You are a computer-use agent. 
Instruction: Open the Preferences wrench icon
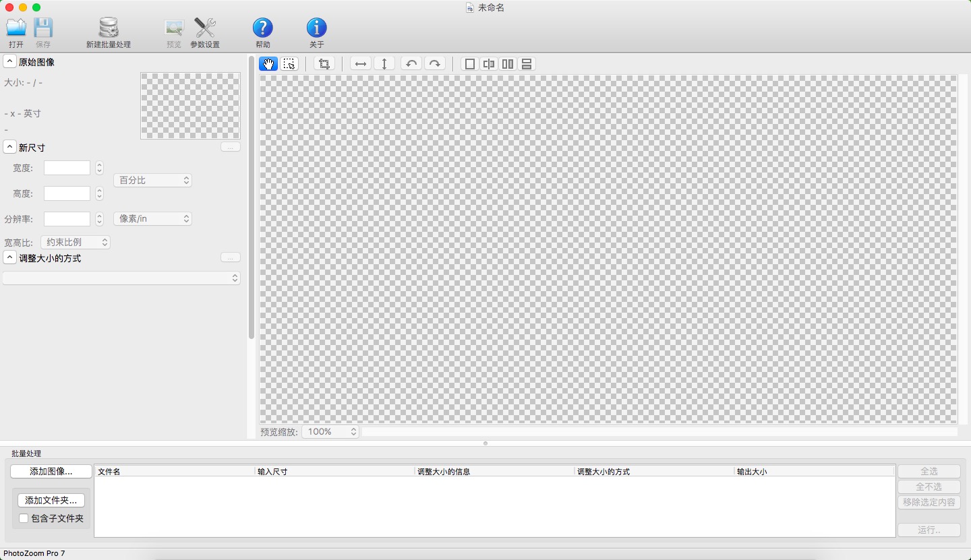pos(204,28)
